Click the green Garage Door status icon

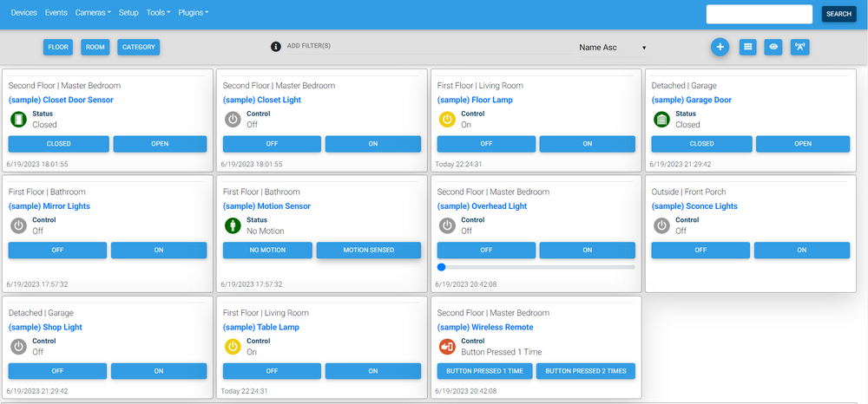[661, 120]
